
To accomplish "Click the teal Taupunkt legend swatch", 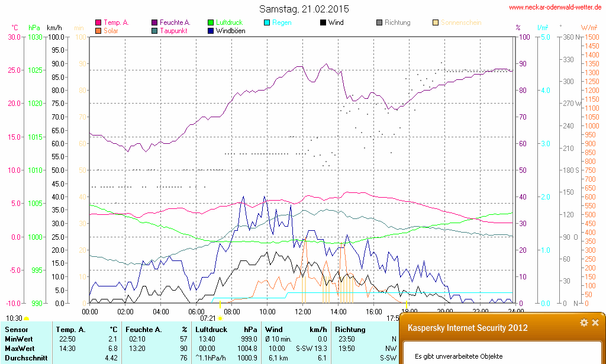I will 155,31.
